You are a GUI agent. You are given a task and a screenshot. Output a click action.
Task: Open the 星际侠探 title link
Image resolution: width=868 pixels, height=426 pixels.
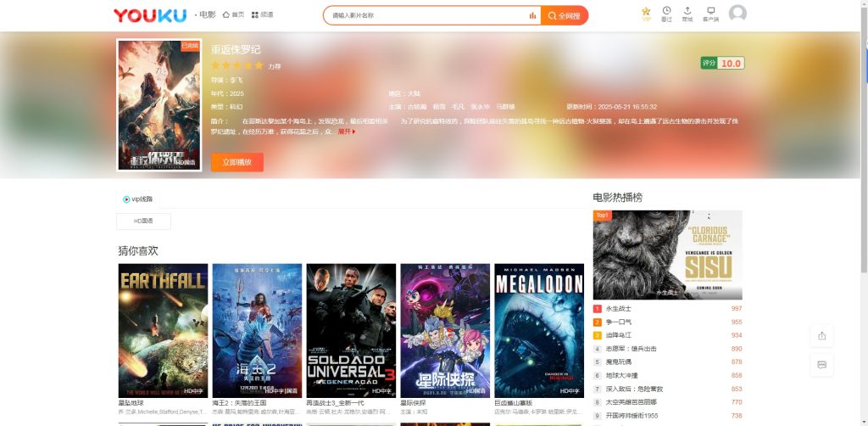point(414,403)
